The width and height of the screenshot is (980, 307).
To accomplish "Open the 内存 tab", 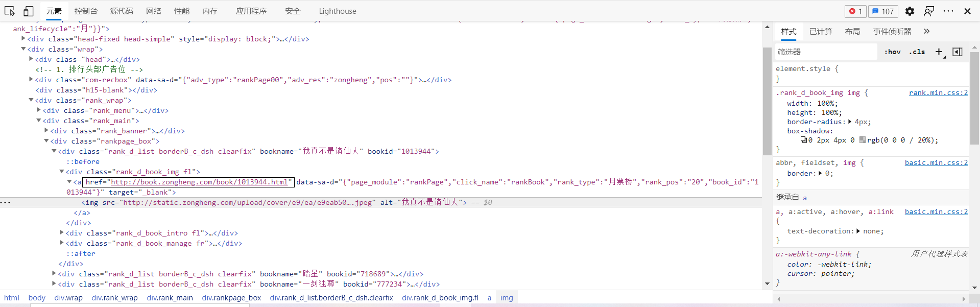I will coord(209,11).
